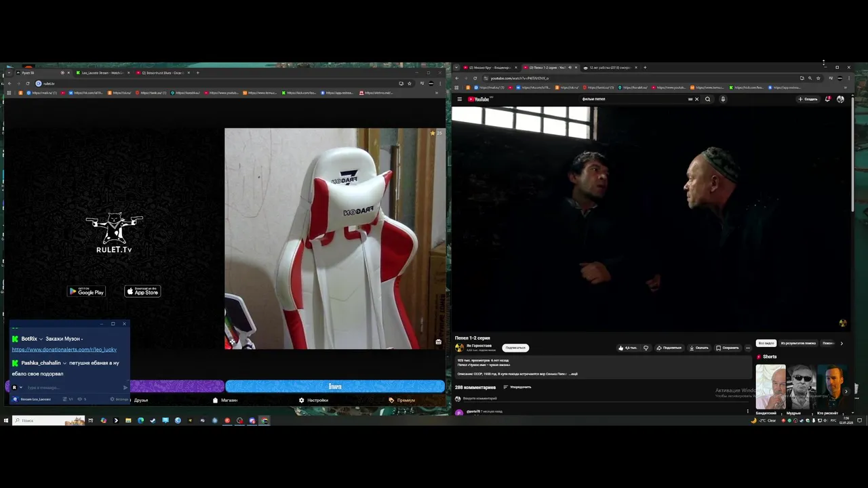The width and height of the screenshot is (868, 488).
Task: Open YouTube notifications bell
Action: tap(828, 99)
